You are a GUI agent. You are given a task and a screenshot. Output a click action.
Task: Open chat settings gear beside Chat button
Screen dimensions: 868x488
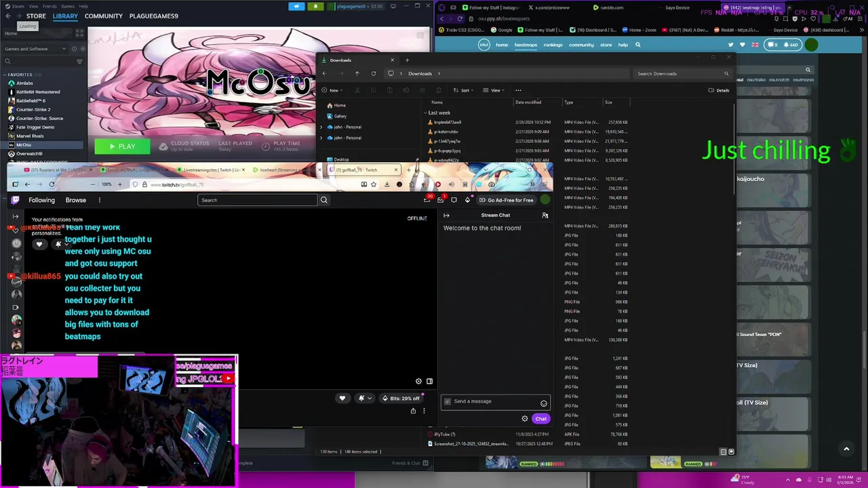click(525, 419)
